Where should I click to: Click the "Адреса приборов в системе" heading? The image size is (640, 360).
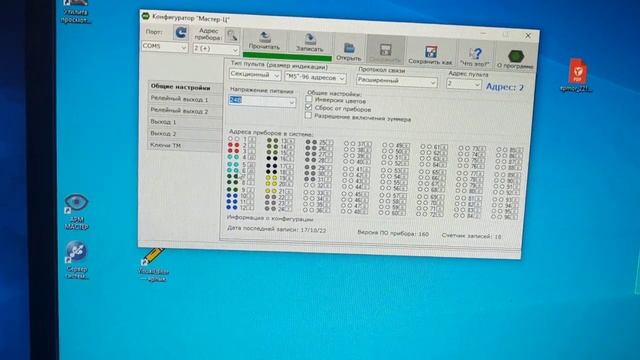click(x=271, y=133)
